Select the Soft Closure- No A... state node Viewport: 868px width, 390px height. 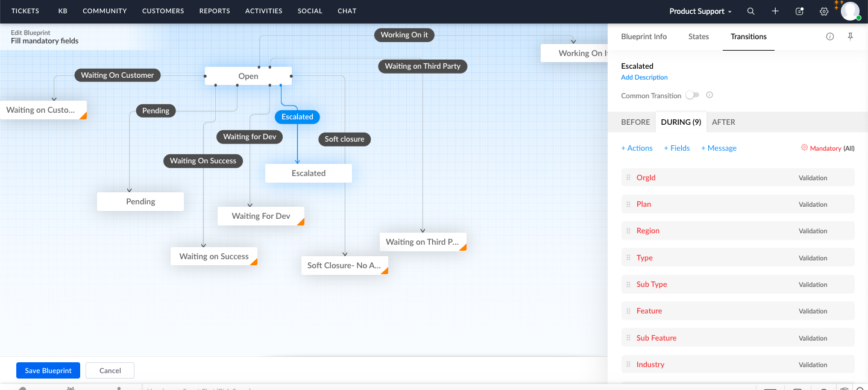(344, 265)
